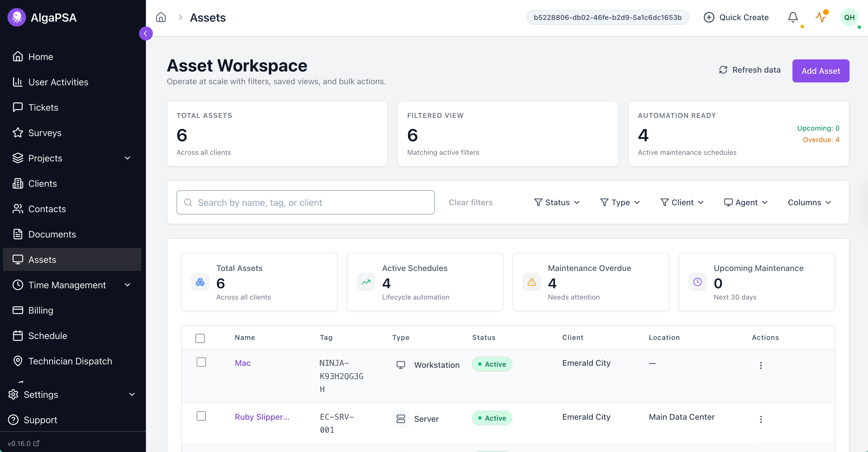This screenshot has height=452, width=868.
Task: Open the activity pulse icon in header
Action: click(x=821, y=17)
